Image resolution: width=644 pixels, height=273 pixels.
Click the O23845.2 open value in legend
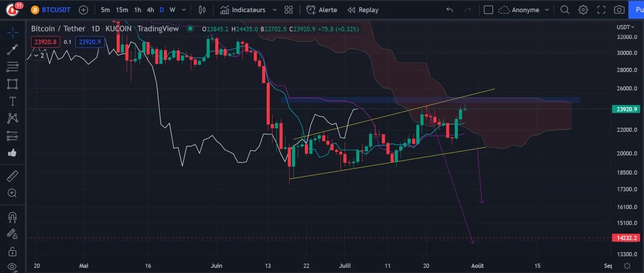pyautogui.click(x=215, y=29)
